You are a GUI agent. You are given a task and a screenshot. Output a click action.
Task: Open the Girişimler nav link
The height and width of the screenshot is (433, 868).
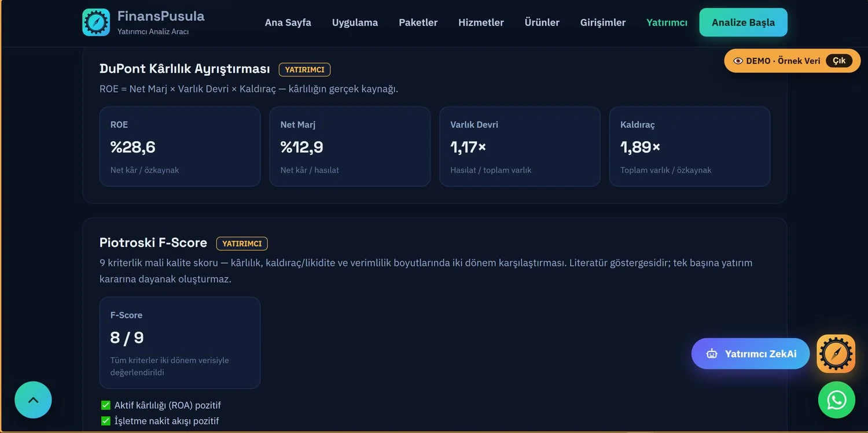pyautogui.click(x=603, y=23)
